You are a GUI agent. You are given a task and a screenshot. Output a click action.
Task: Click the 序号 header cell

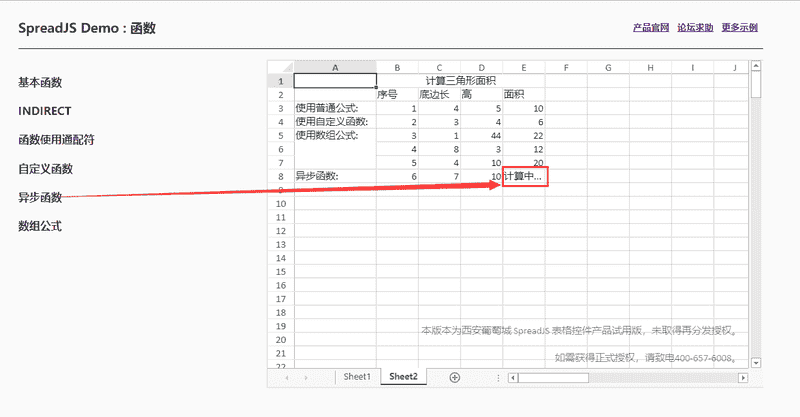coord(397,94)
